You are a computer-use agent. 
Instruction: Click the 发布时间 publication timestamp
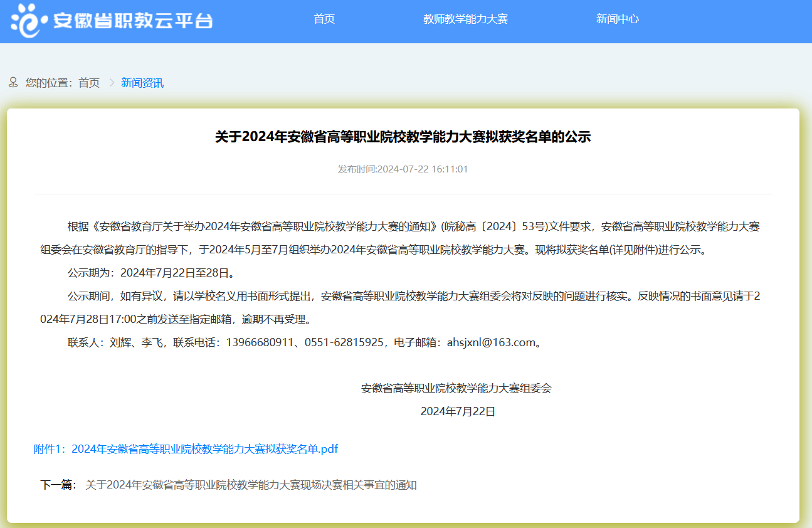click(x=403, y=169)
